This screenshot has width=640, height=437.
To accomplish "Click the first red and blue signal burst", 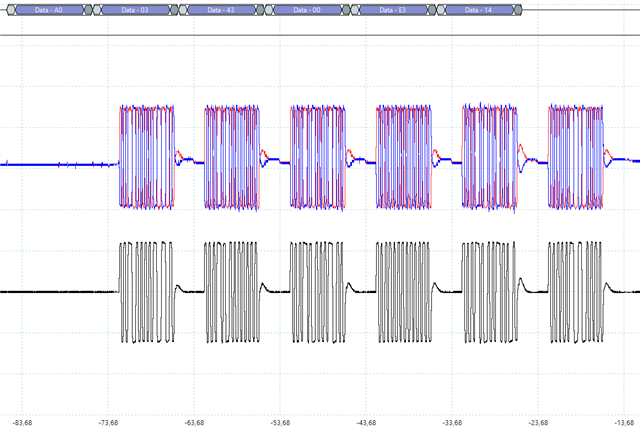I will point(147,157).
